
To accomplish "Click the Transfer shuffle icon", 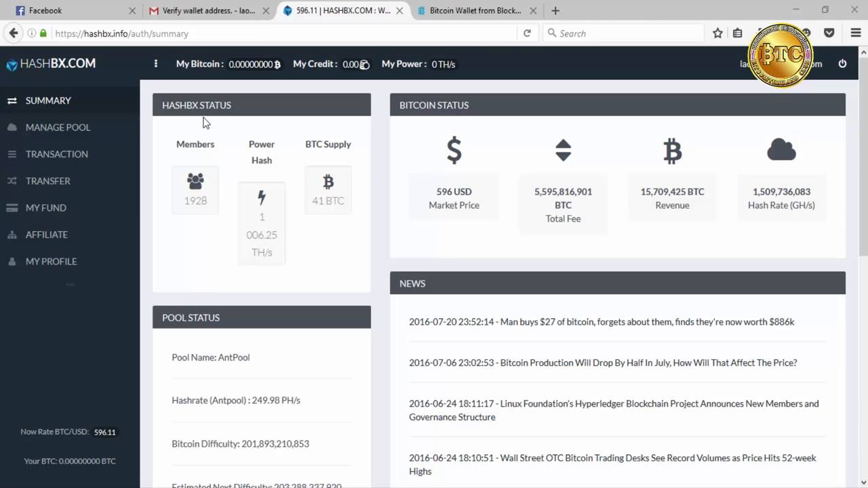I will coord(12,181).
